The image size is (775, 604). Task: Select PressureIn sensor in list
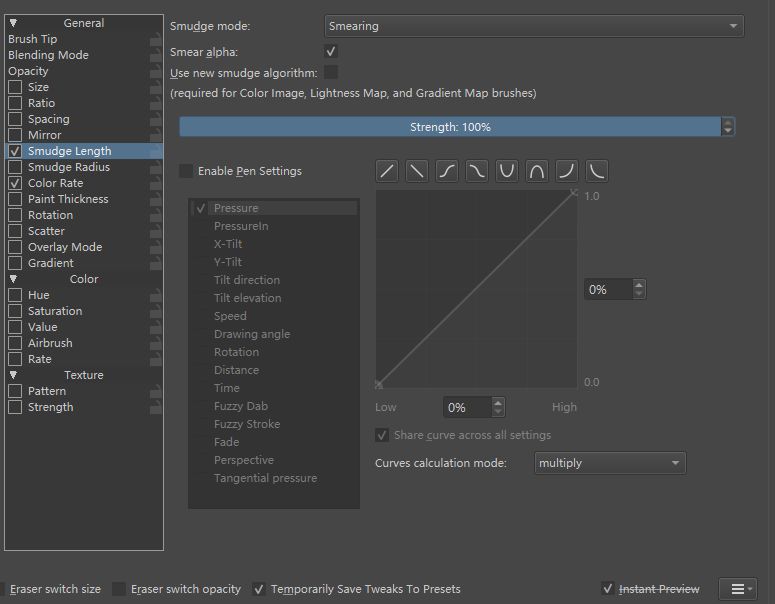pyautogui.click(x=274, y=226)
